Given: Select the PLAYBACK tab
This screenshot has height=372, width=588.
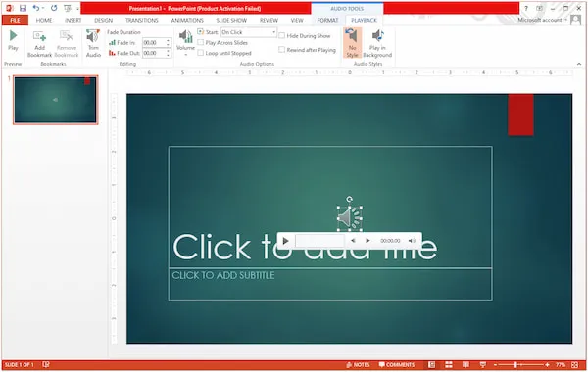Looking at the screenshot, I should point(364,21).
